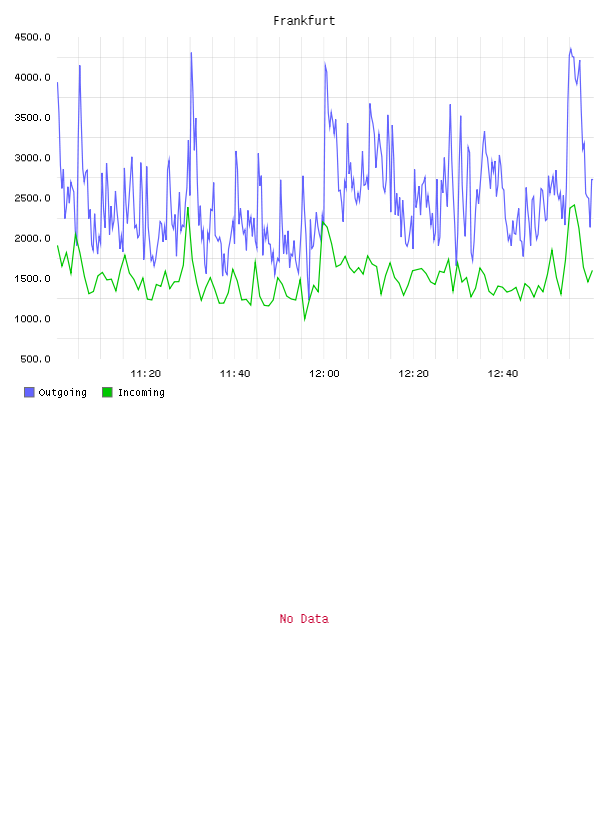The width and height of the screenshot is (608, 816).
Task: Click the blue Outgoing legend swatch
Action: tap(29, 392)
